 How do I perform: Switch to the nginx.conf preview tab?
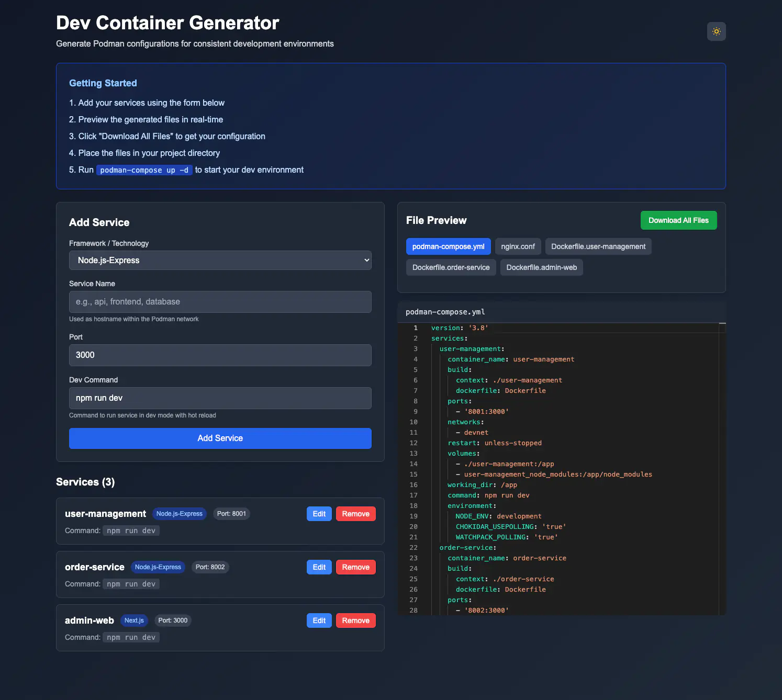[x=518, y=246]
